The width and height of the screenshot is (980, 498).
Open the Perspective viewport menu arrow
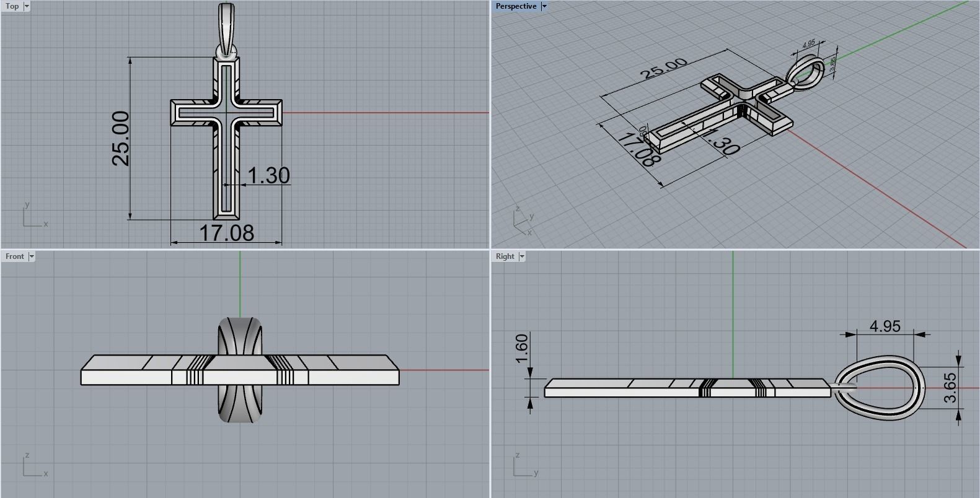click(544, 6)
